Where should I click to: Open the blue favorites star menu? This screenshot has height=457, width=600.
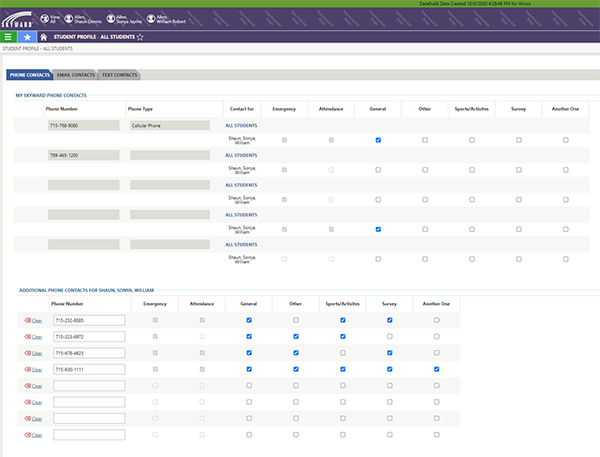pyautogui.click(x=27, y=37)
